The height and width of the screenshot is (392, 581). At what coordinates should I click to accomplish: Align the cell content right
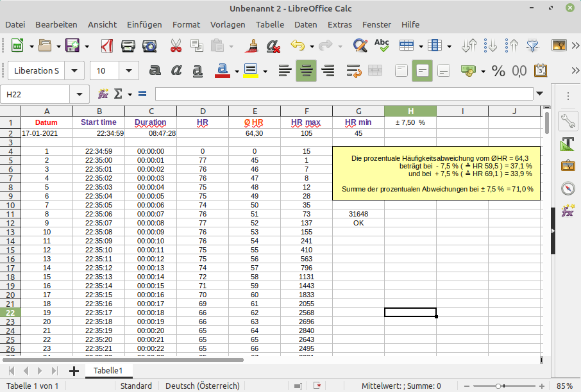click(x=328, y=70)
